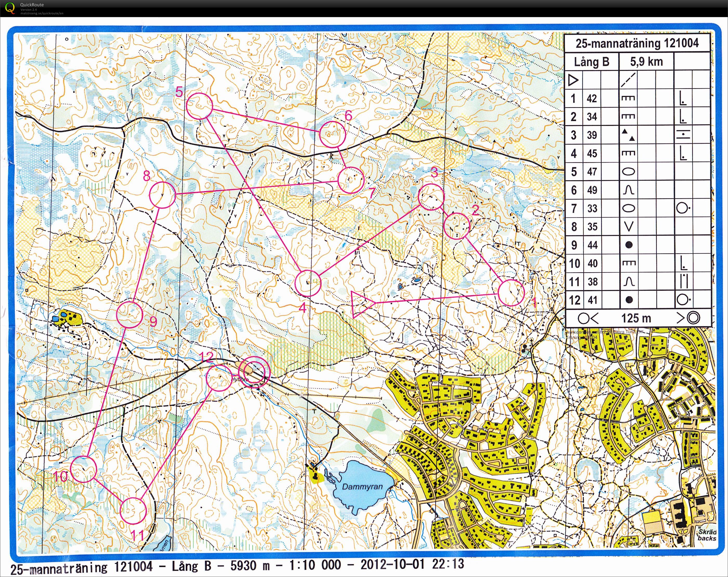Click the position symbol in row 11

coord(684,281)
